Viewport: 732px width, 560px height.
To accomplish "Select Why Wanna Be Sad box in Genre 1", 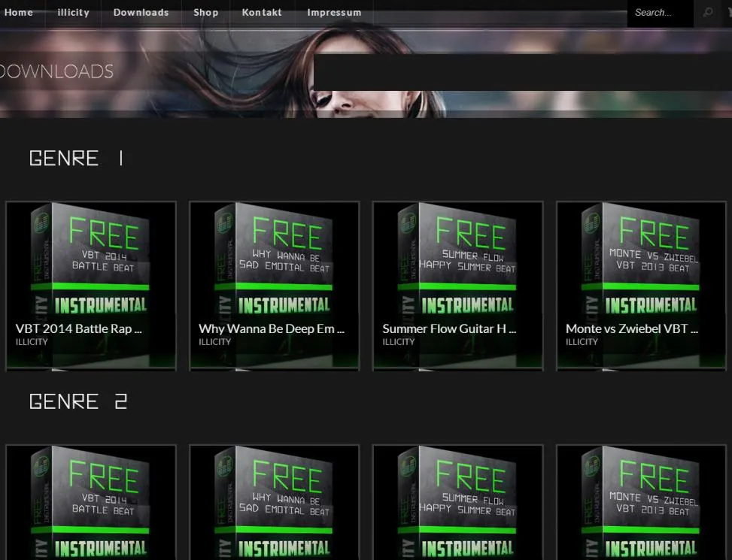I will coord(275,286).
